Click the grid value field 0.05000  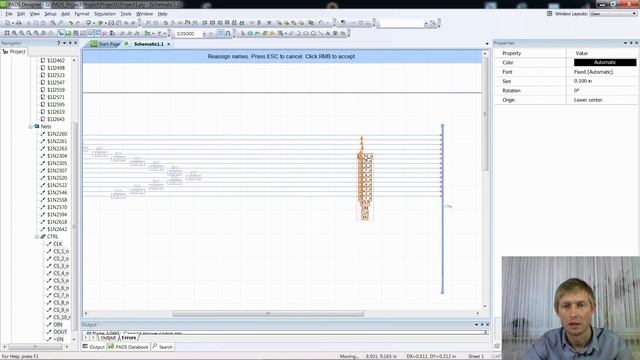pos(188,34)
